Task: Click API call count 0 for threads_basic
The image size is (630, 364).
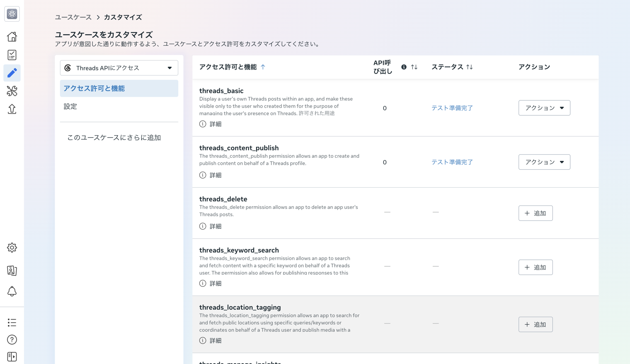Action: coord(385,108)
